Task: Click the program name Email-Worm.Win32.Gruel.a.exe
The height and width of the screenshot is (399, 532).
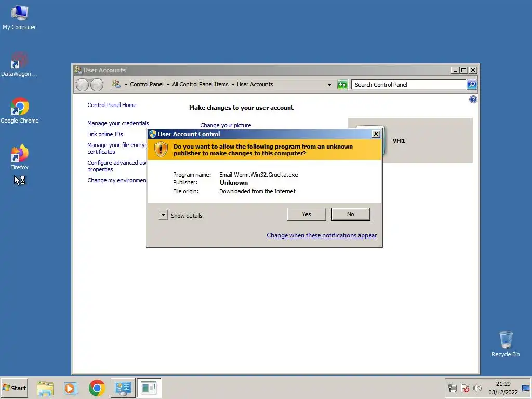Action: point(259,175)
